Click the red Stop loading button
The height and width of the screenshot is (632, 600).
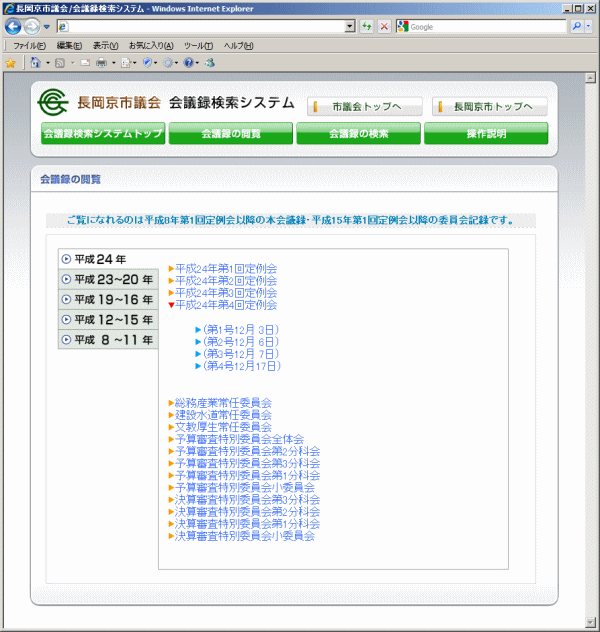tap(384, 27)
